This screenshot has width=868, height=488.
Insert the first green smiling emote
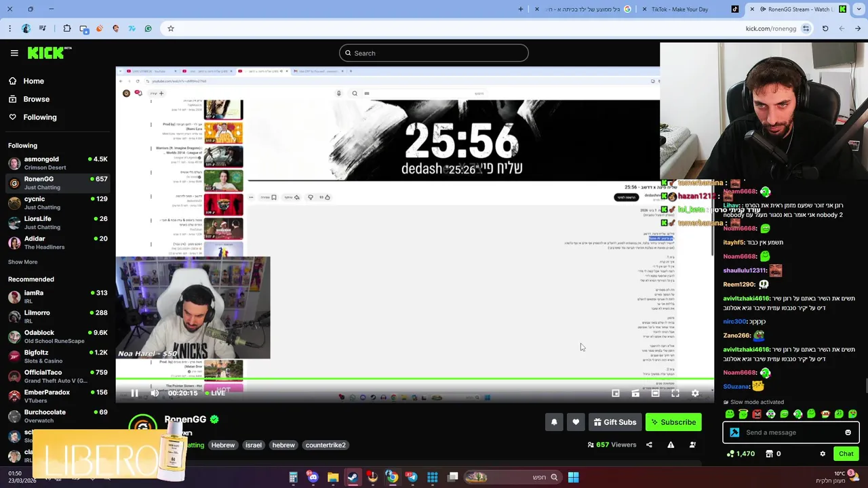pyautogui.click(x=730, y=414)
